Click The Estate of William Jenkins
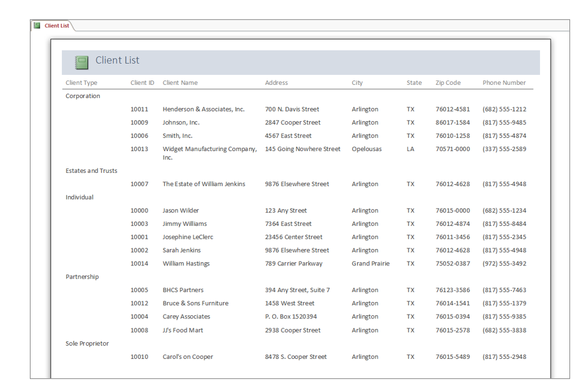This screenshot has width=580, height=392. click(x=204, y=184)
